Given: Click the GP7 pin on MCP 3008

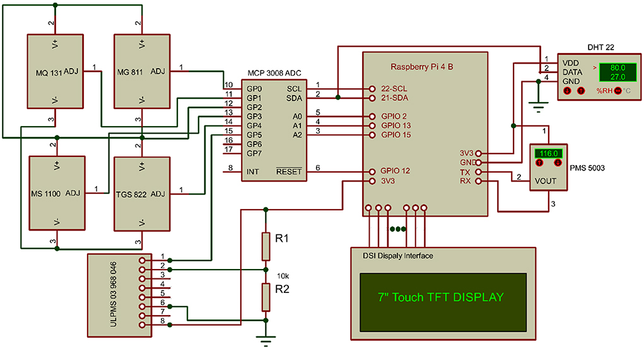Looking at the screenshot, I should [254, 153].
